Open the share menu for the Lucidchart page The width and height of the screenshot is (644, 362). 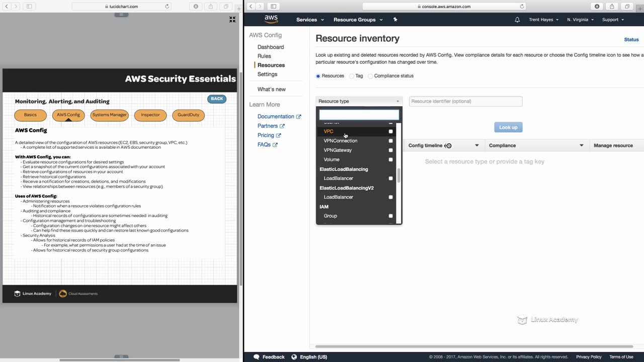[x=211, y=7]
